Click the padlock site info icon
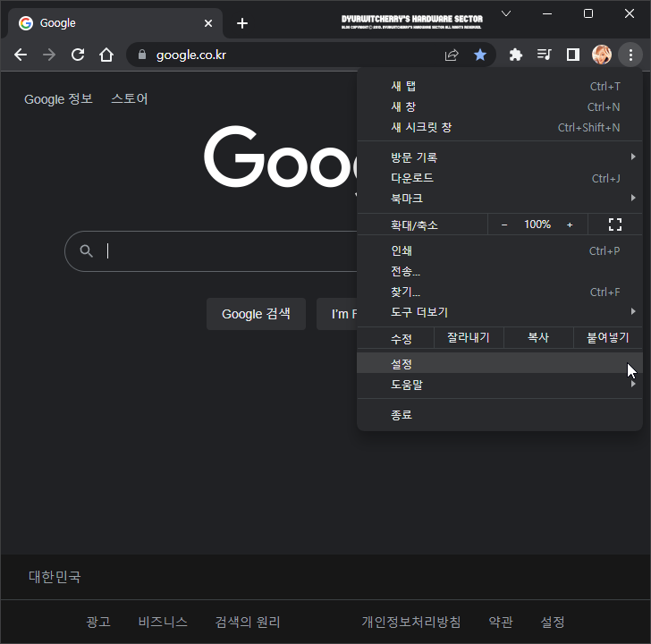 point(142,55)
